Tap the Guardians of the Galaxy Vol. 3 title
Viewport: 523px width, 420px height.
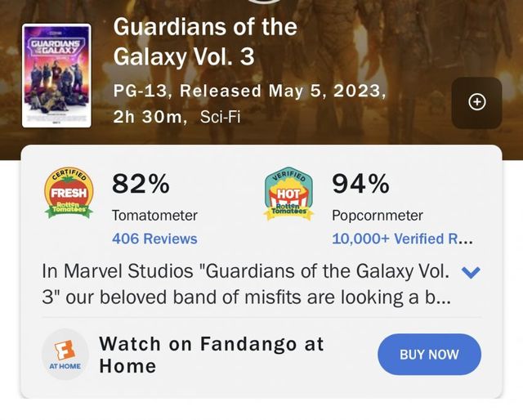(x=204, y=42)
